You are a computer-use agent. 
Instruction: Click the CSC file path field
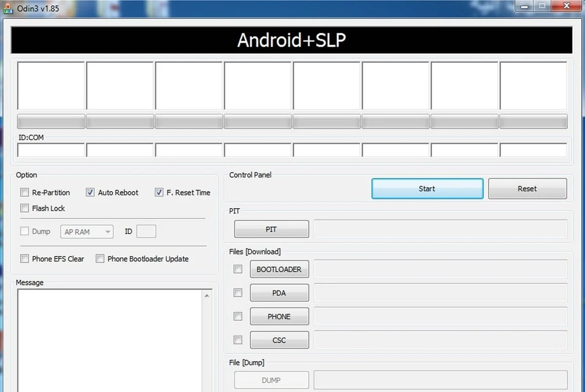(x=441, y=340)
